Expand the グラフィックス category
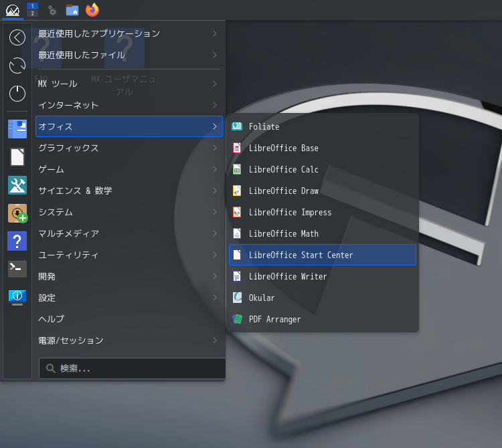The image size is (502, 448). pyautogui.click(x=129, y=148)
